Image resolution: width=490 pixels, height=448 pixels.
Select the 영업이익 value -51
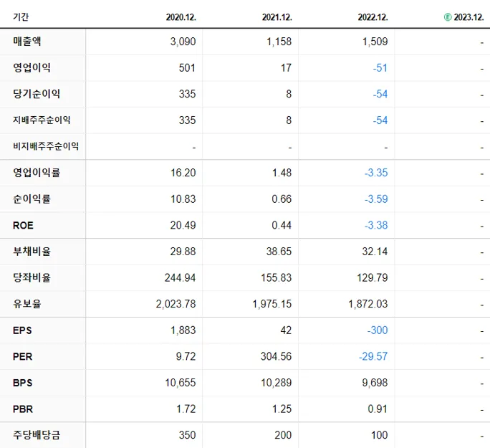tap(380, 68)
